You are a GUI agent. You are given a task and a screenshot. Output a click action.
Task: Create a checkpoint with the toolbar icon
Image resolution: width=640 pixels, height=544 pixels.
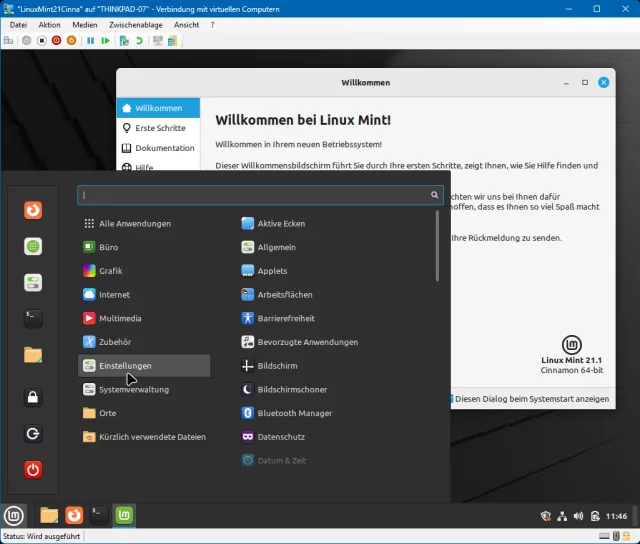[124, 40]
